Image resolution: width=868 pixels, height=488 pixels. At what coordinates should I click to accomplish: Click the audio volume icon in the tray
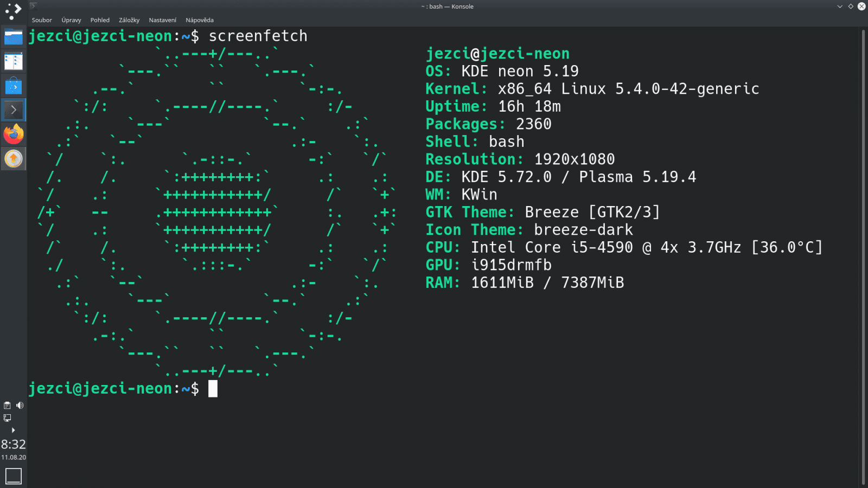20,405
